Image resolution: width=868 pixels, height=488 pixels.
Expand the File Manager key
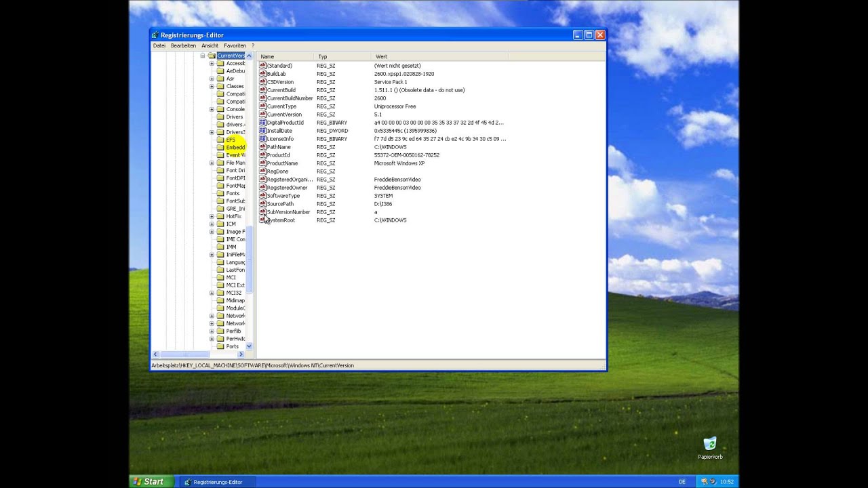[212, 163]
